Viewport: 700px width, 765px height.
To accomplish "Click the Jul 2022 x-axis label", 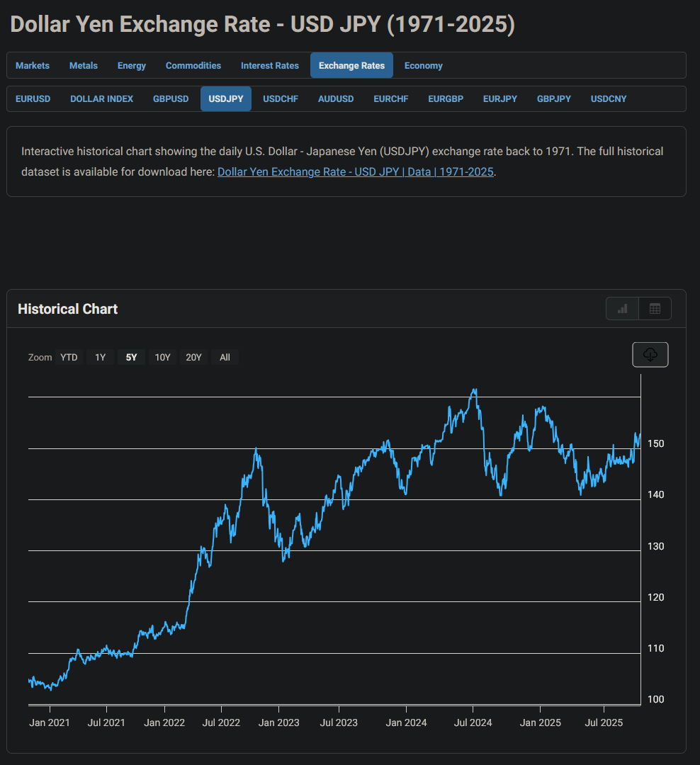I will (221, 722).
